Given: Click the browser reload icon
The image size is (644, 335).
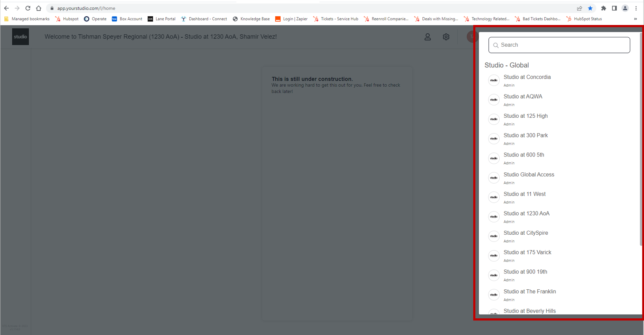Looking at the screenshot, I should 28,8.
